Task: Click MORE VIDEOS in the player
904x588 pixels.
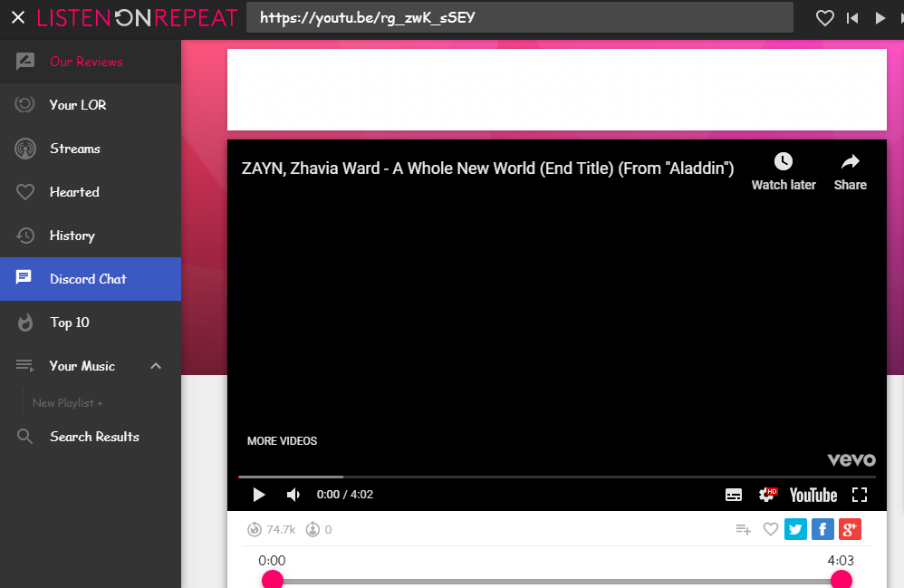Action: (x=282, y=441)
